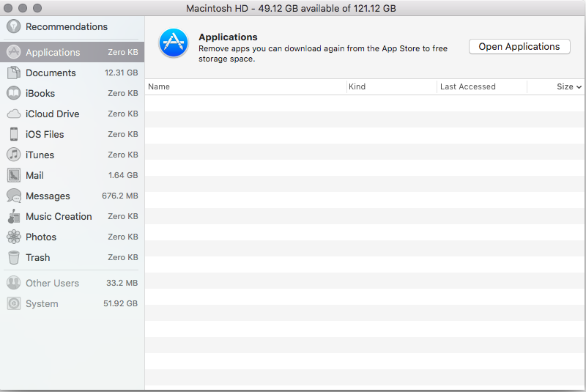Open Applications via the button
The width and height of the screenshot is (586, 392).
pos(519,47)
